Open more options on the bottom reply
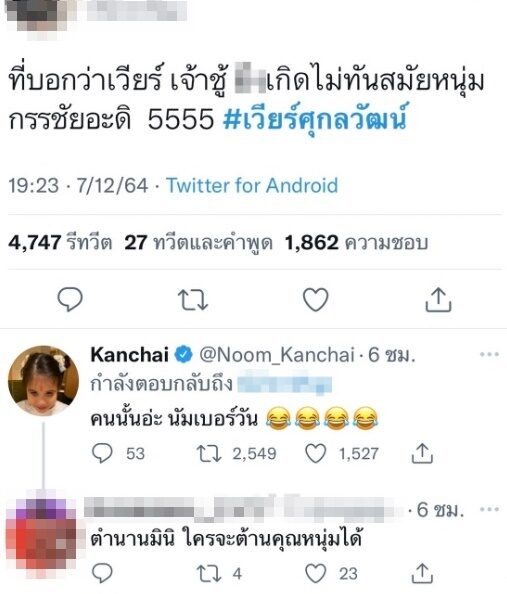507x594 pixels. [x=489, y=509]
